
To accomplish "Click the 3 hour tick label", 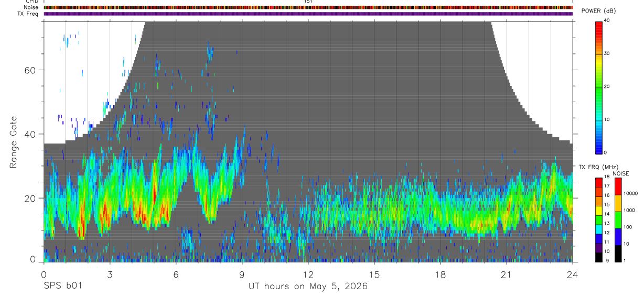I will pyautogui.click(x=110, y=275).
